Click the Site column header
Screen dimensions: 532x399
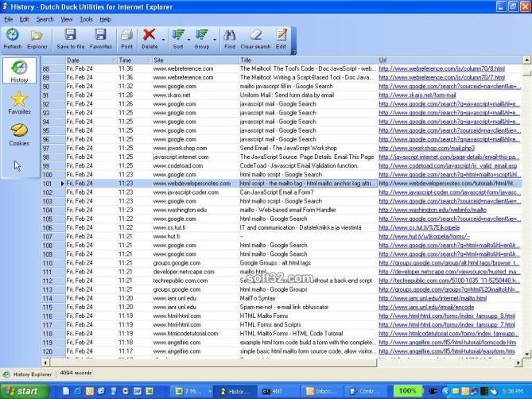coord(196,60)
